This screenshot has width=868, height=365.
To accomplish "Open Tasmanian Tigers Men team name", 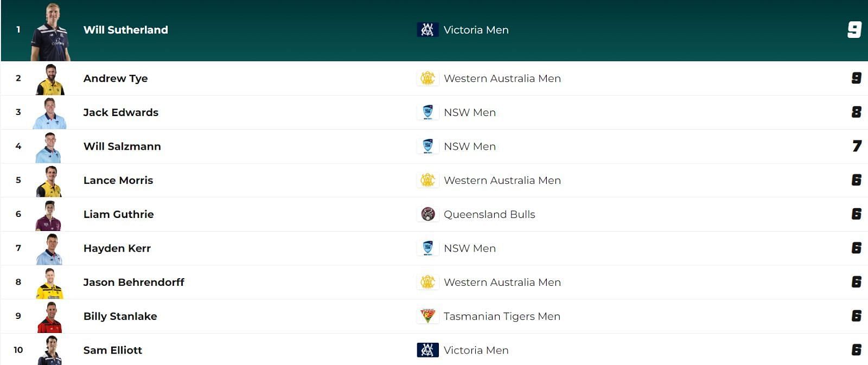I will 502,316.
